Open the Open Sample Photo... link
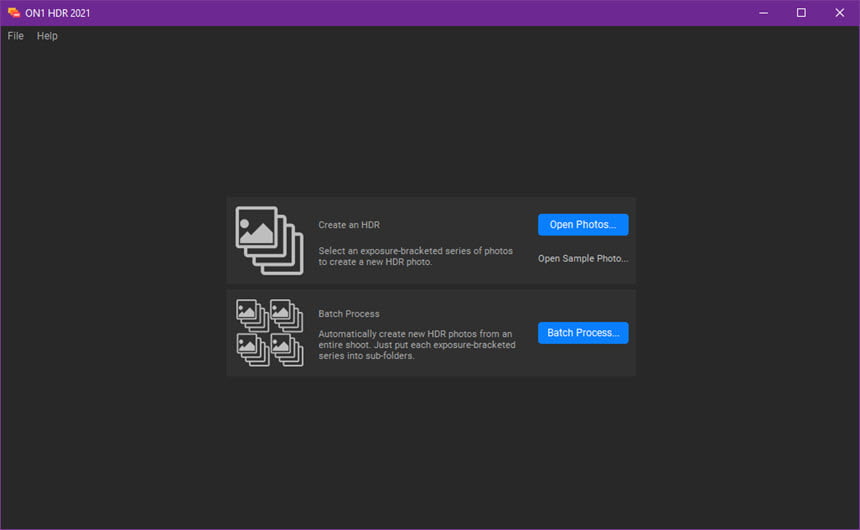The height and width of the screenshot is (530, 860). tap(583, 258)
